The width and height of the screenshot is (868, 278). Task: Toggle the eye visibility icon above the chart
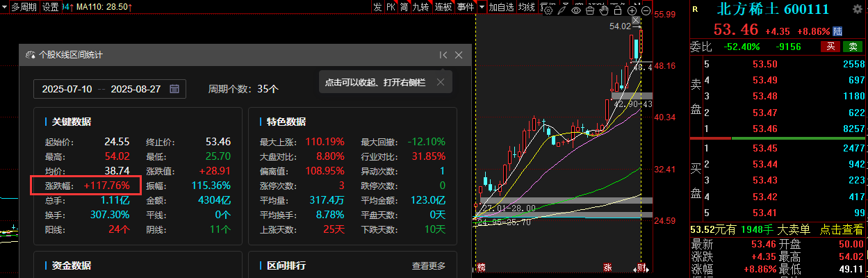(576, 10)
